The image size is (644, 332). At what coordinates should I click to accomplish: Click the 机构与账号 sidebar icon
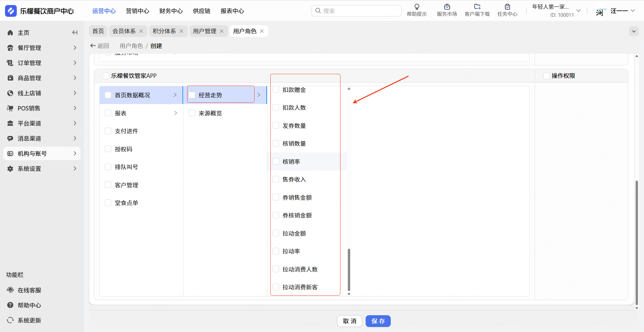(10, 153)
